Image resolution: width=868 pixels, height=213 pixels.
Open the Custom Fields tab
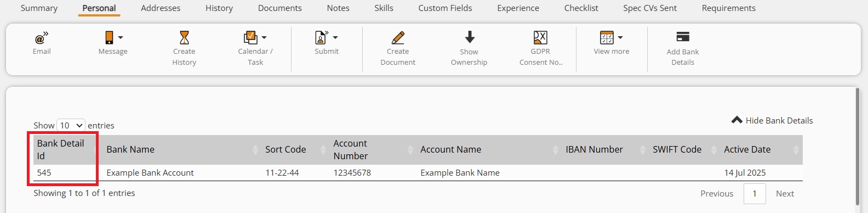click(x=445, y=8)
